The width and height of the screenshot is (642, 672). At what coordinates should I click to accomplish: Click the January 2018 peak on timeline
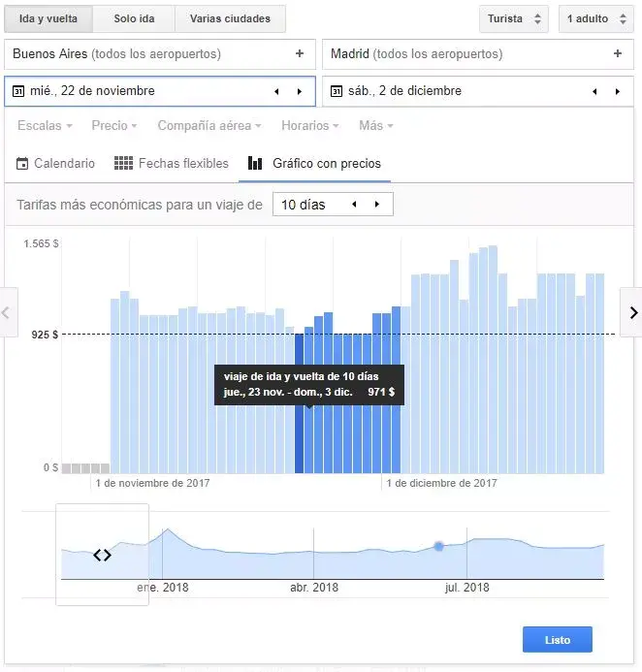click(168, 529)
